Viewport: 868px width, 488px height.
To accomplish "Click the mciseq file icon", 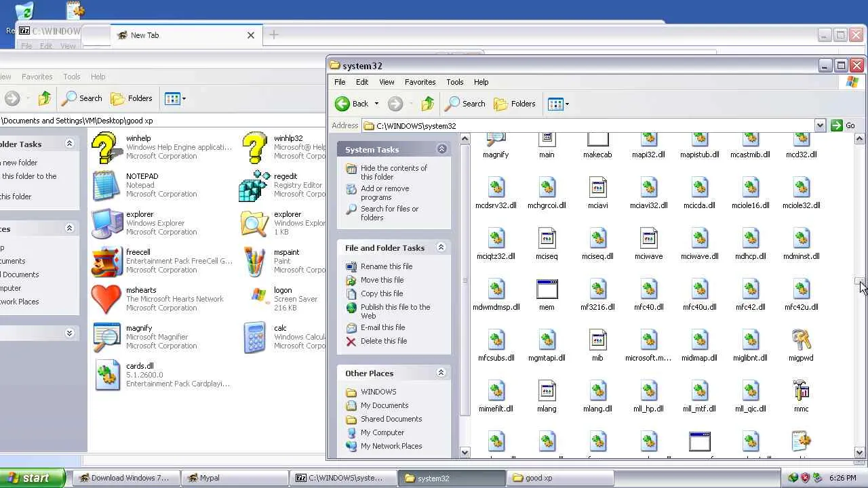I will click(x=547, y=238).
